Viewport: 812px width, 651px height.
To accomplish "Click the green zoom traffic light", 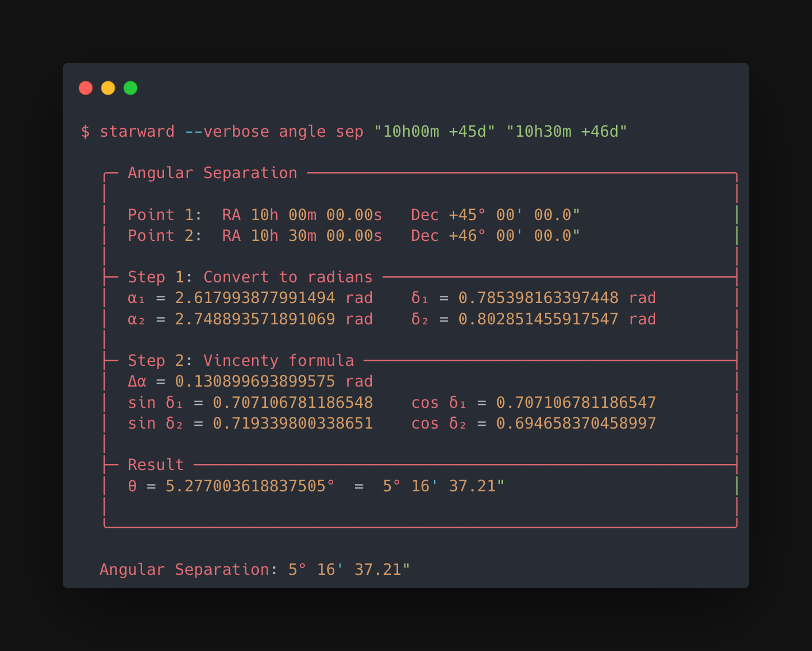I will (130, 88).
